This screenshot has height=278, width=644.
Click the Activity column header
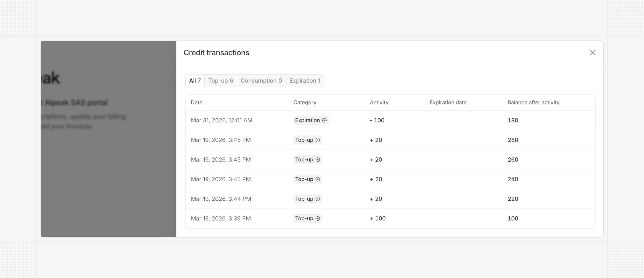point(379,102)
